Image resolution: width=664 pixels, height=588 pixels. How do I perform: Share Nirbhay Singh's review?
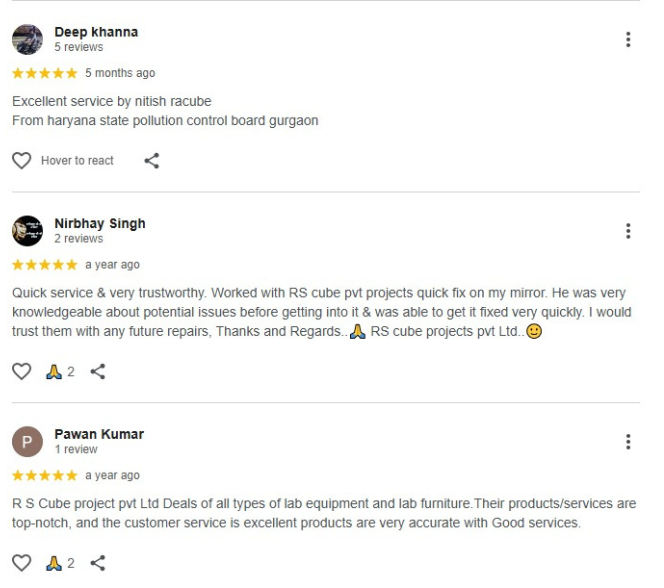pos(98,372)
